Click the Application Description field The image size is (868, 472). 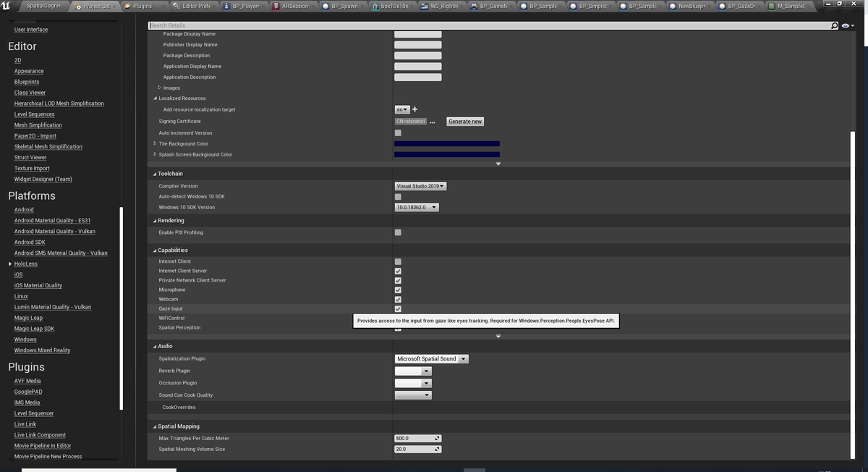418,77
